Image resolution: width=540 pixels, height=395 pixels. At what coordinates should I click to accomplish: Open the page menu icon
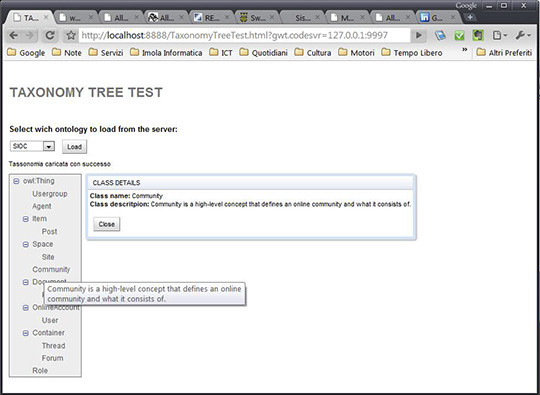point(499,35)
